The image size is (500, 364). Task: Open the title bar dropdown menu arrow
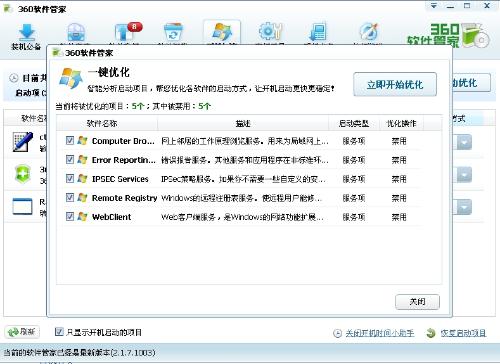tap(434, 6)
